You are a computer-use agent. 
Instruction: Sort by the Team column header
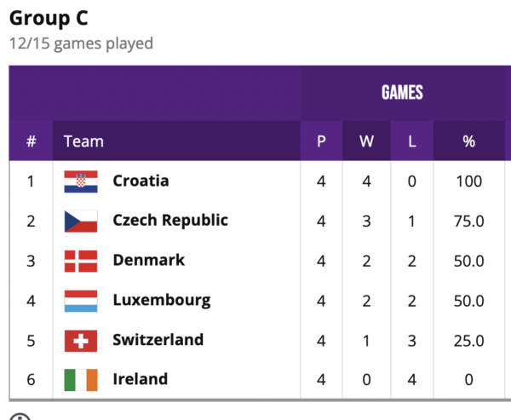tap(83, 141)
